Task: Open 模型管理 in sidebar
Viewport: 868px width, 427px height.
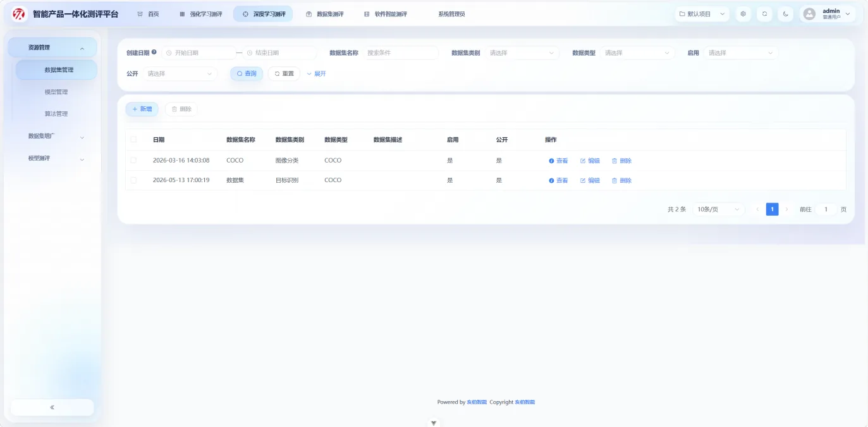Action: pyautogui.click(x=56, y=92)
